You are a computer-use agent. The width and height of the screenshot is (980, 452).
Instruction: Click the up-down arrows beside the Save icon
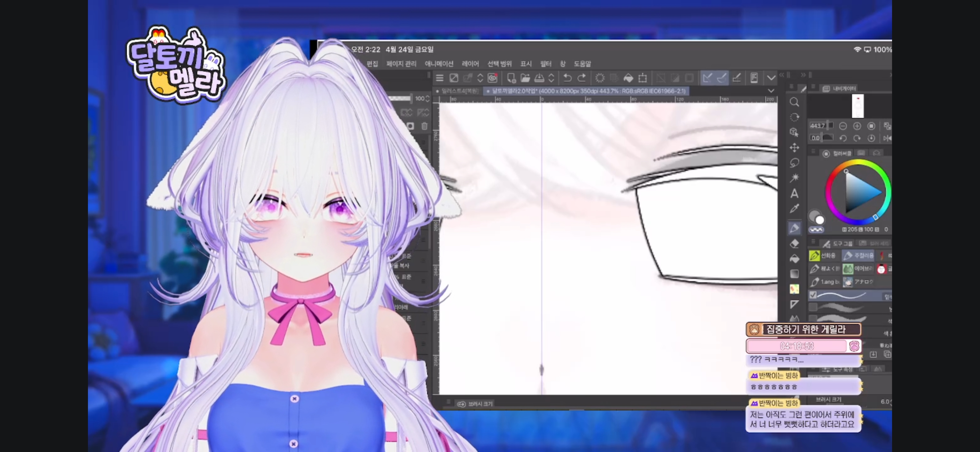[x=551, y=78]
